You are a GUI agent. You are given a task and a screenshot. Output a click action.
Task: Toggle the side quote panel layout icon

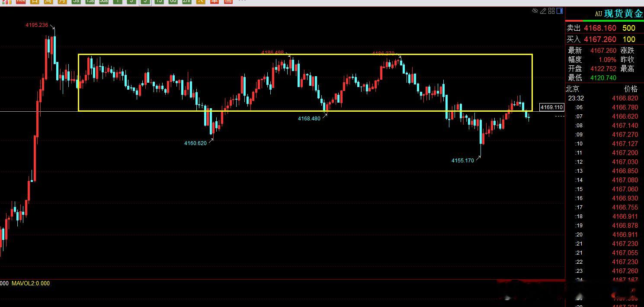click(x=560, y=11)
